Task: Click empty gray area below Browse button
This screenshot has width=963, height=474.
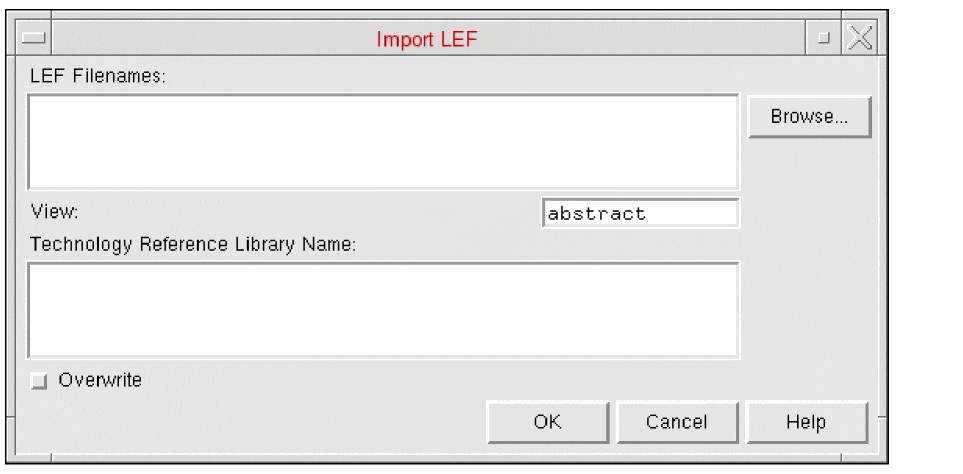Action: 809,250
